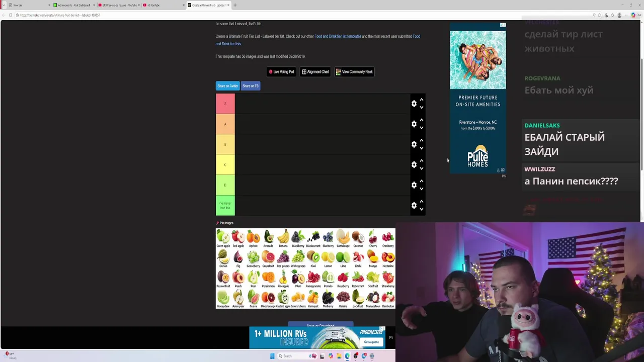The image size is (644, 362).
Task: Open the weather widget on taskbar
Action: 11,355
